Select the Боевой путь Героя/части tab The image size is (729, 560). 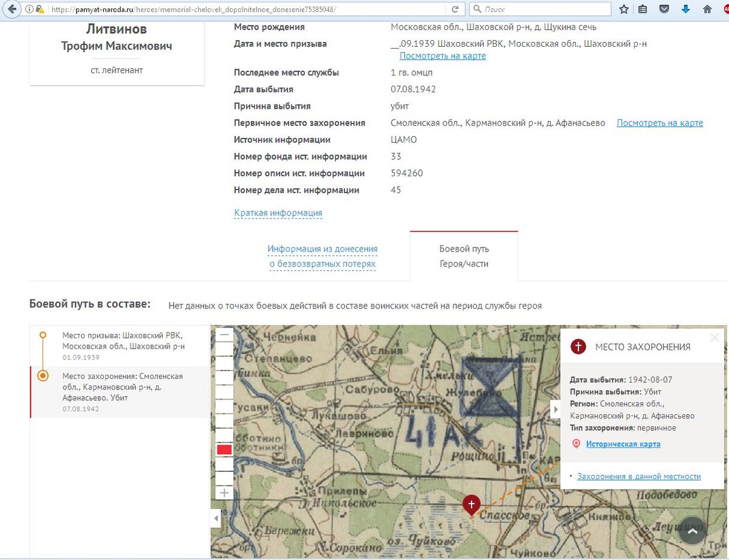pyautogui.click(x=464, y=256)
